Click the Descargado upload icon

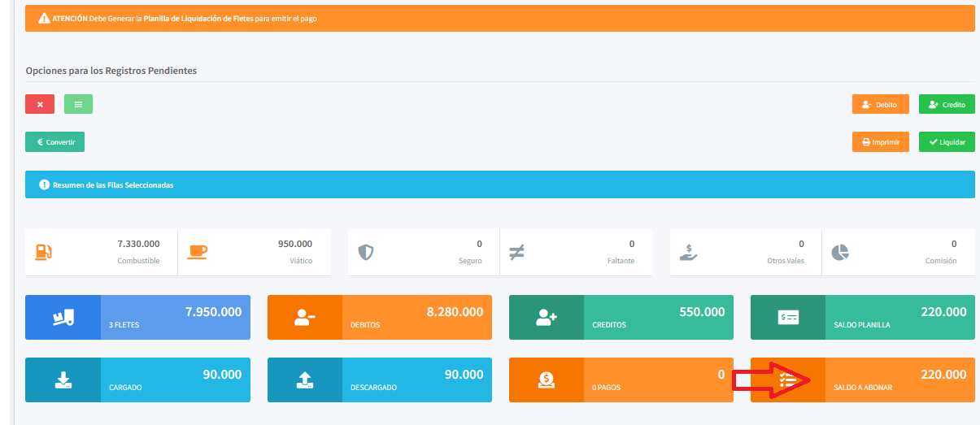click(304, 379)
